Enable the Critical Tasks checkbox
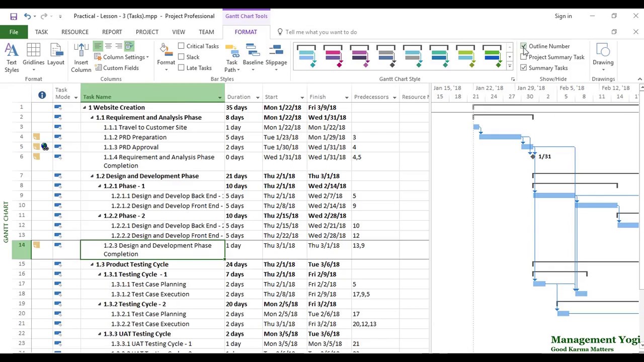 (181, 46)
